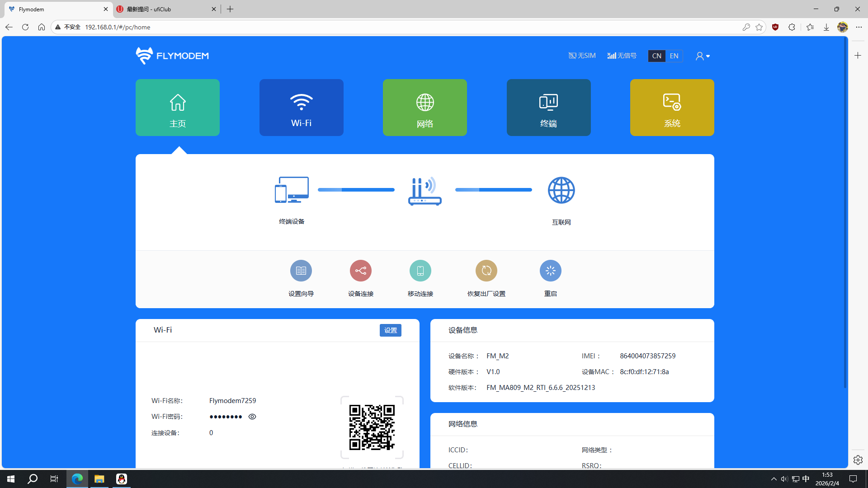Open the Wi-Fi navigation tile
This screenshot has width=868, height=488.
coord(301,108)
